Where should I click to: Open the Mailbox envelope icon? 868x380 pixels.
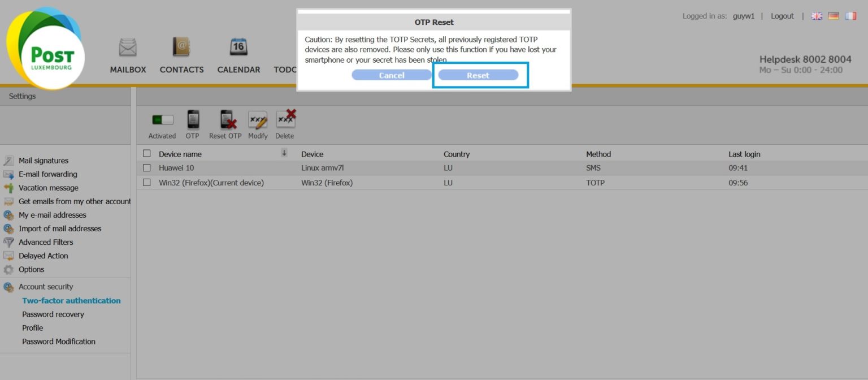click(128, 47)
